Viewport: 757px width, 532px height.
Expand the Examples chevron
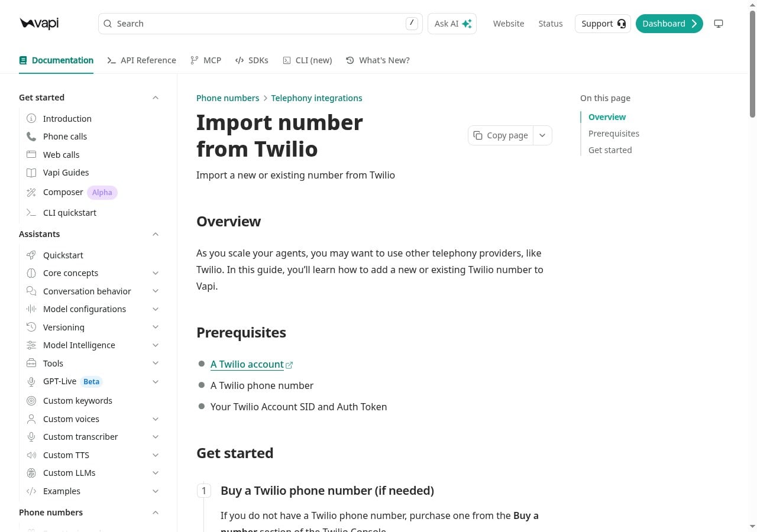pyautogui.click(x=156, y=491)
